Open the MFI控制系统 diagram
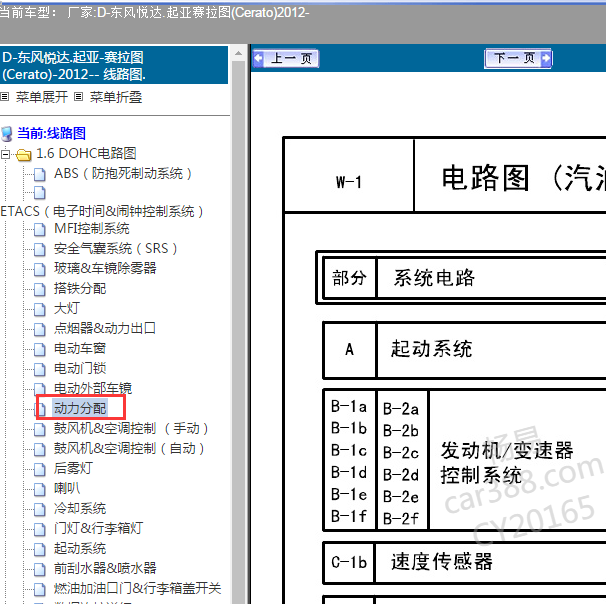606x604 pixels. [x=92, y=228]
